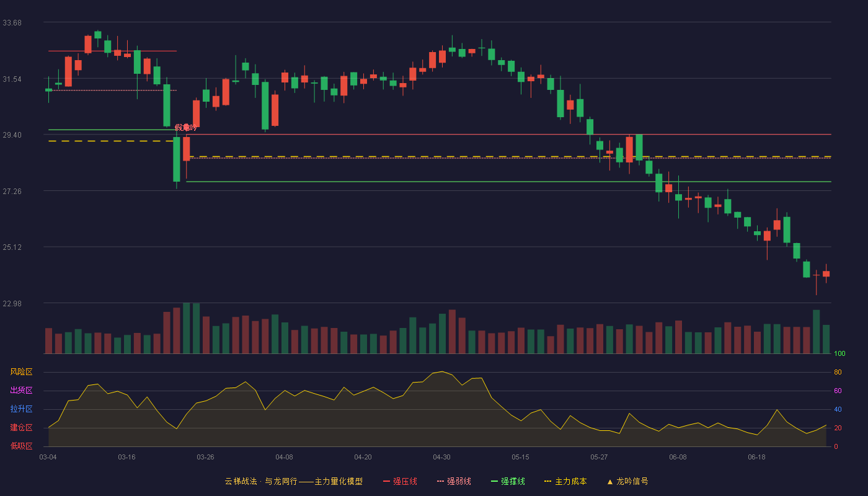The height and width of the screenshot is (496, 868).
Task: Toggle the 主力成本 dashed-line legend entry
Action: coord(565,481)
